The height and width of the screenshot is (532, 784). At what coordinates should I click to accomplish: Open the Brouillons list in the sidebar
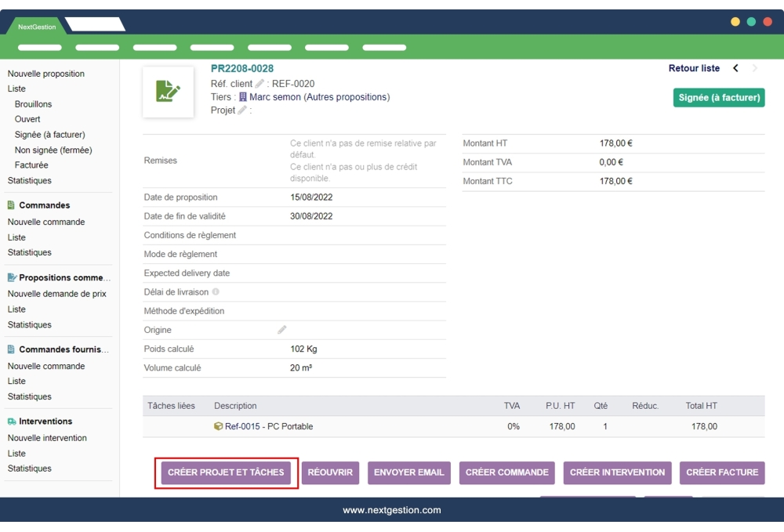(33, 103)
